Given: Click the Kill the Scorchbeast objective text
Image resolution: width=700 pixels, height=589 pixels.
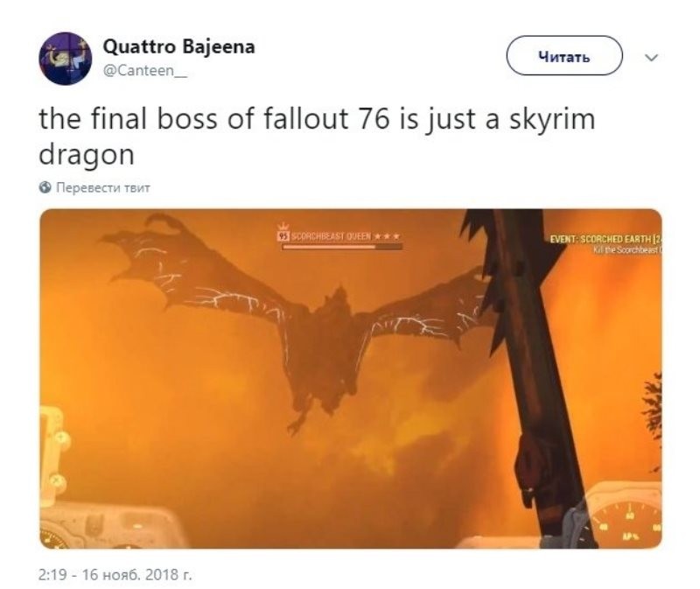Looking at the screenshot, I should 627,250.
